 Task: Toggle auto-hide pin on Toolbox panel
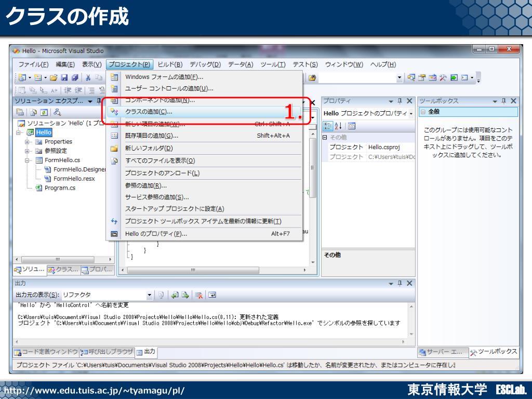click(504, 101)
